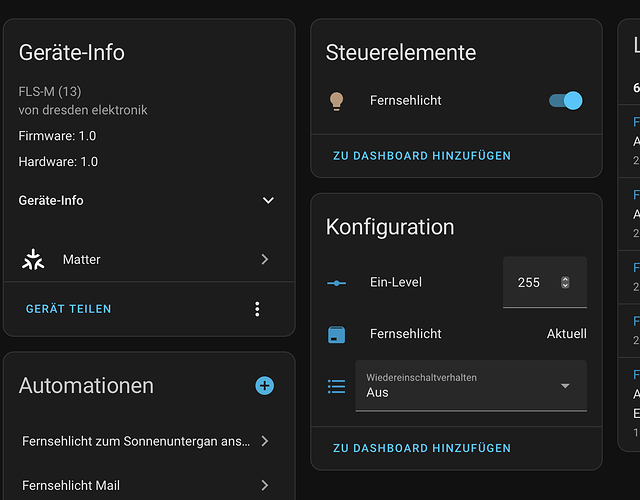The image size is (640, 500).
Task: Click the Gerät teilen button
Action: coord(68,309)
